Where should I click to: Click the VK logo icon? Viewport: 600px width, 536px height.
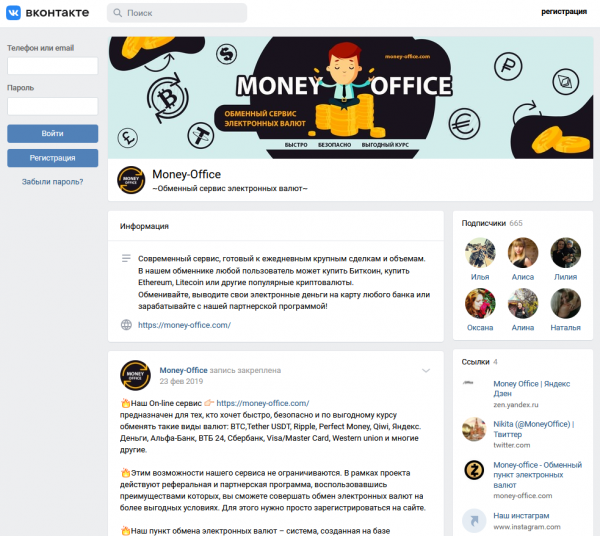pyautogui.click(x=13, y=13)
